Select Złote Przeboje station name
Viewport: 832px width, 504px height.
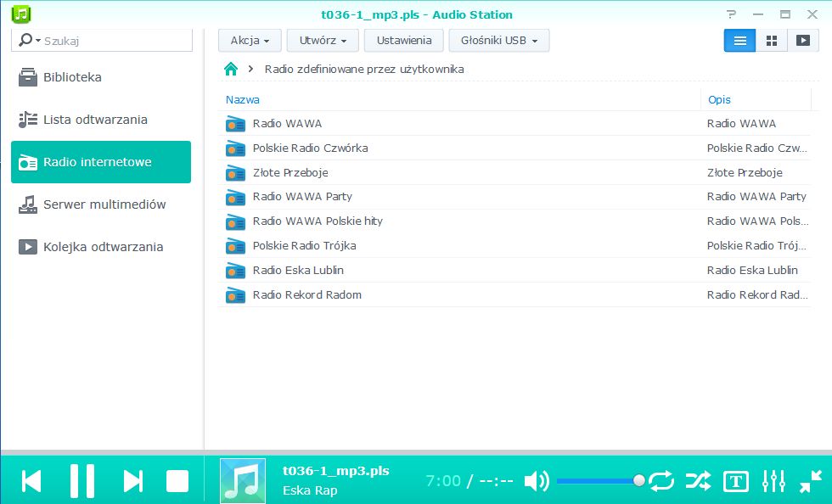point(290,172)
